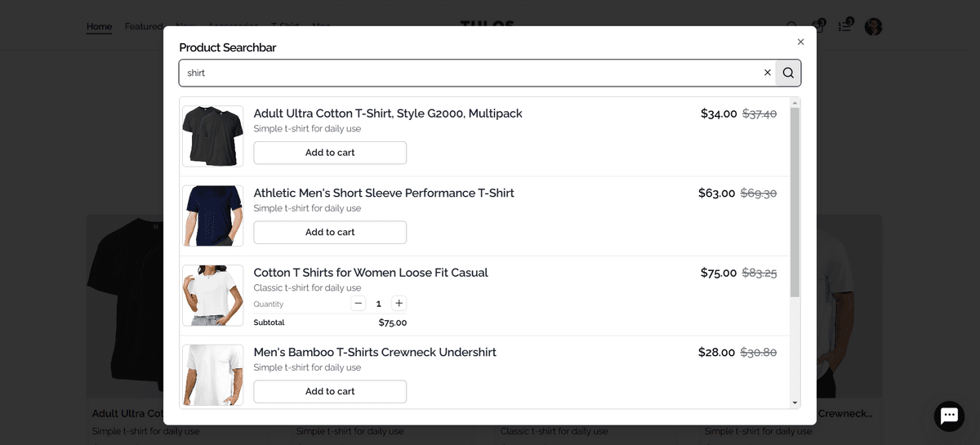Click the results list scroll up arrow

(795, 103)
